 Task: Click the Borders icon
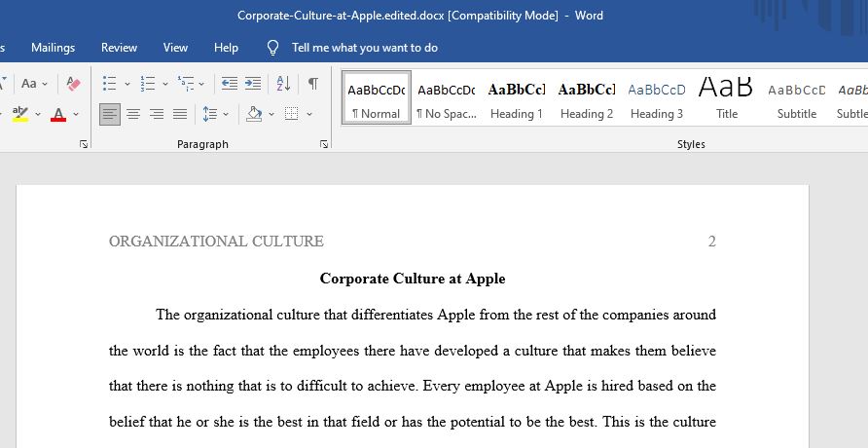291,114
